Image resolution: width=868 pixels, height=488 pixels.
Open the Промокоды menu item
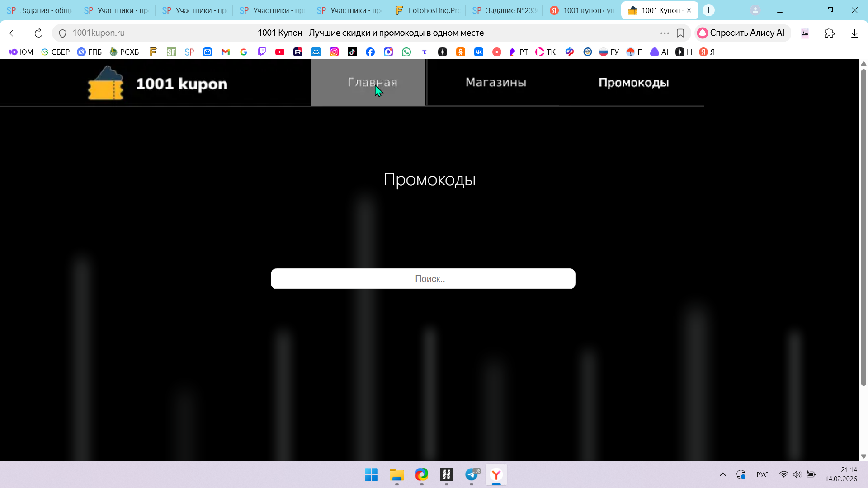point(633,83)
